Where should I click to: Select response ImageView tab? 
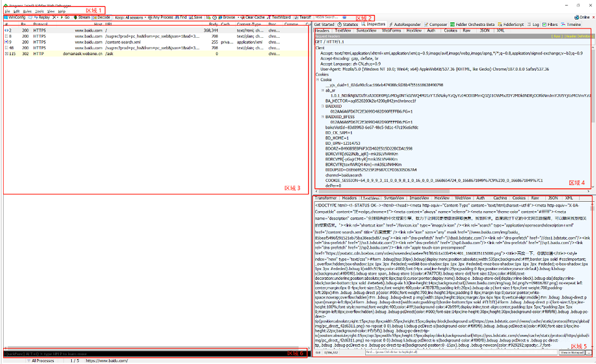tap(420, 198)
